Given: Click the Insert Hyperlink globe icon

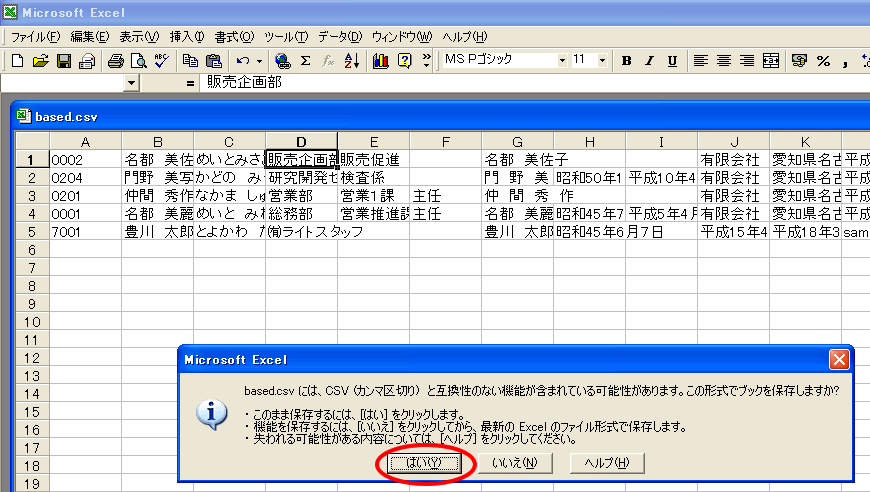Looking at the screenshot, I should [x=282, y=61].
